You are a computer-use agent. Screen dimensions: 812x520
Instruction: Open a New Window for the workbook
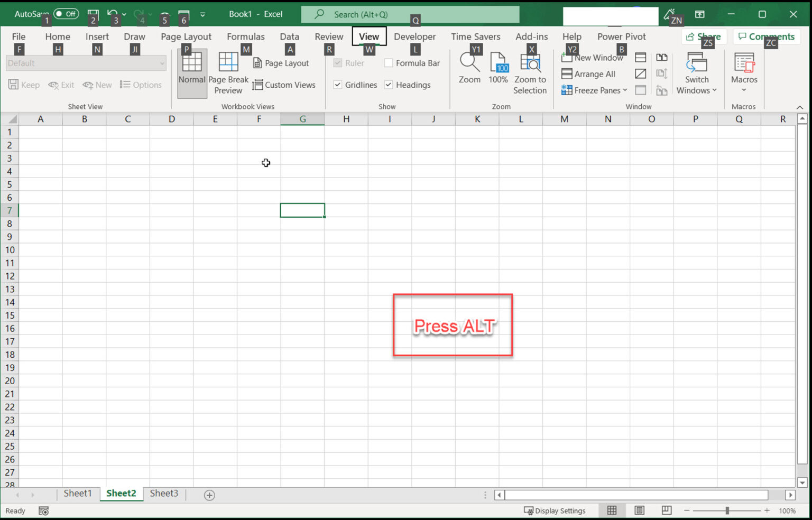[593, 58]
